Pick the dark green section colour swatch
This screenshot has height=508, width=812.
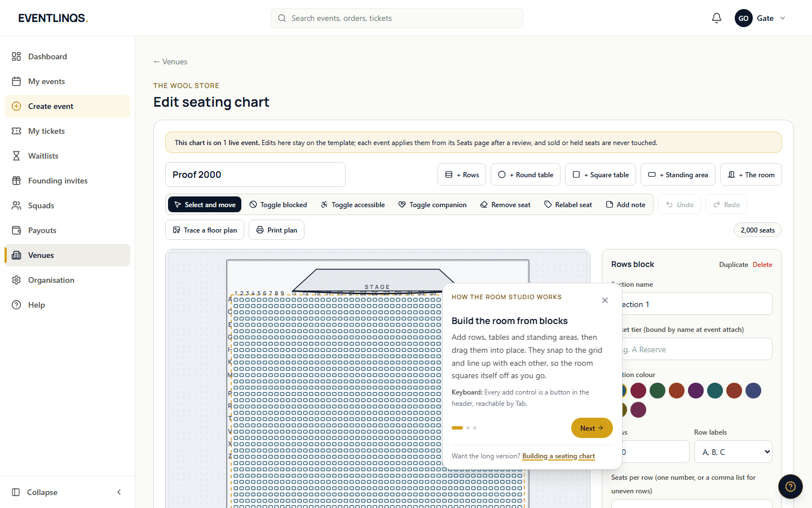[657, 391]
